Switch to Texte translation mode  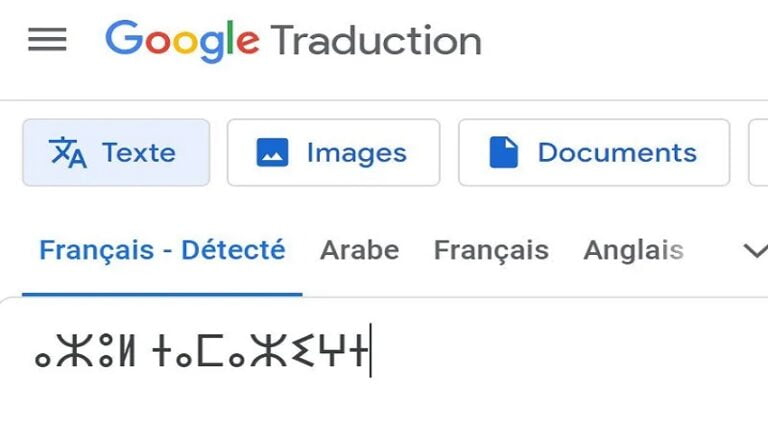(x=116, y=153)
